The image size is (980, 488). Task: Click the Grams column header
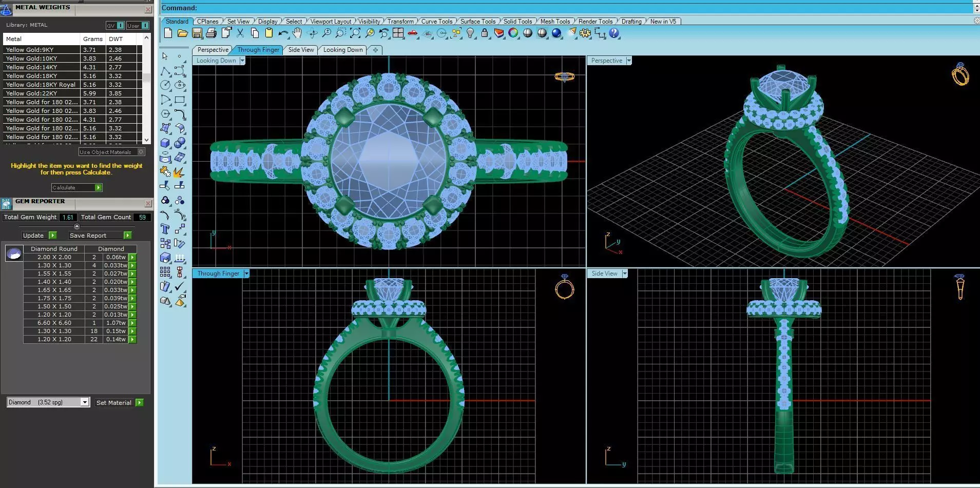pyautogui.click(x=93, y=38)
